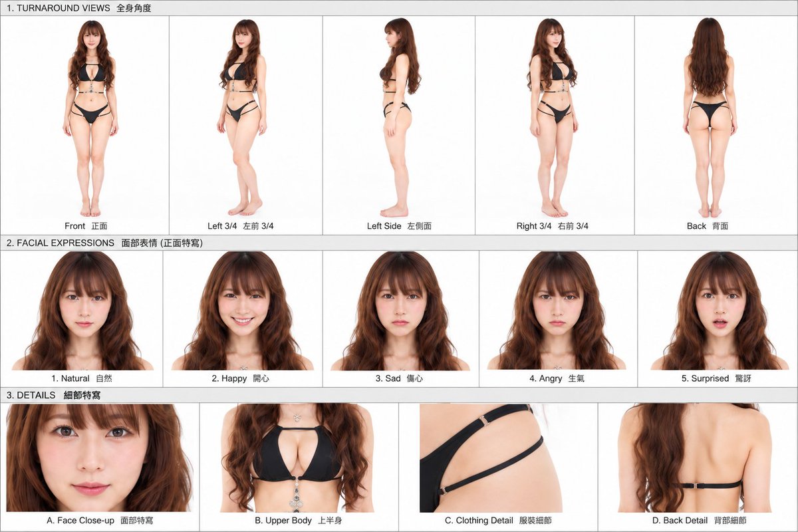Viewport: 798px width, 532px height.
Task: Click the "1. TURNAROUND VIEWS" section heading
Action: pos(79,8)
